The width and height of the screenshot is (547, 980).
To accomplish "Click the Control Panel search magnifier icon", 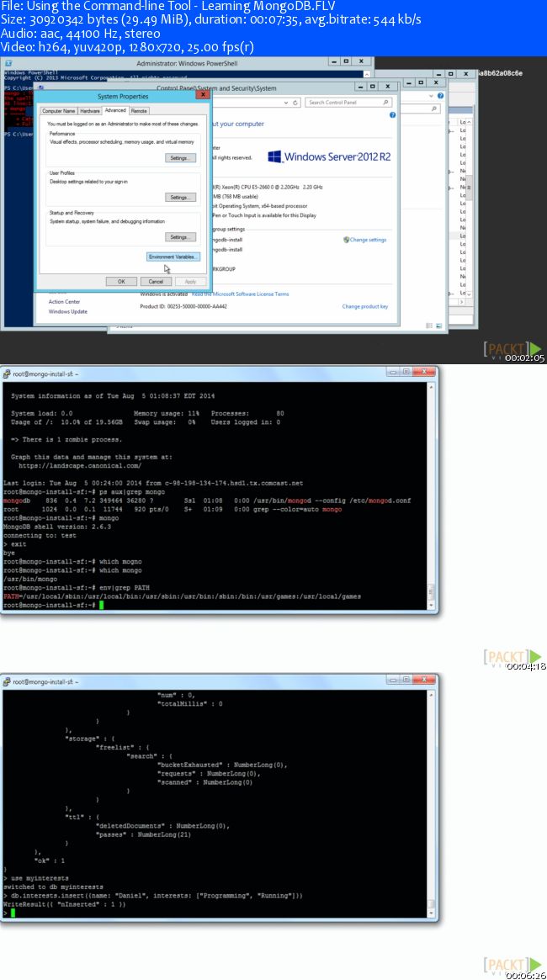I will (x=385, y=103).
